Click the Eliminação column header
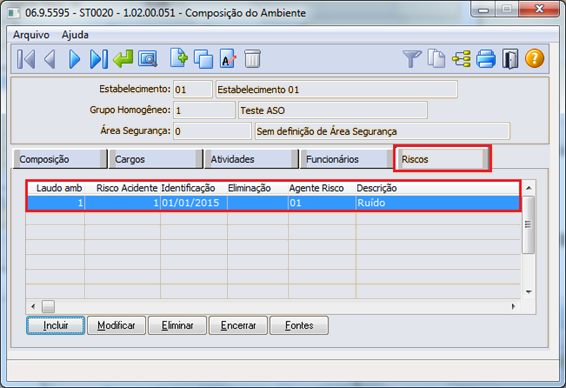566x388 pixels. click(x=258, y=188)
